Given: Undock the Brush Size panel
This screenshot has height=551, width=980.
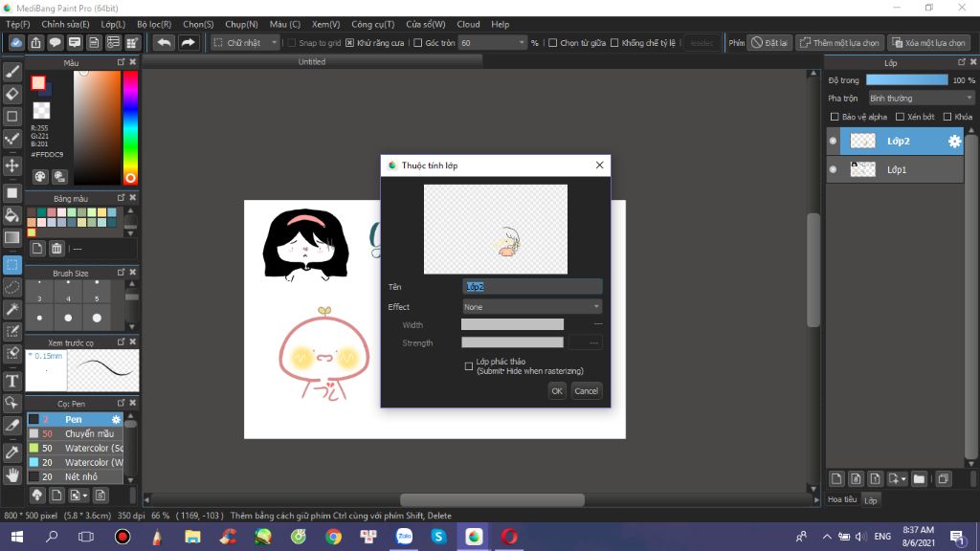Looking at the screenshot, I should 122,273.
